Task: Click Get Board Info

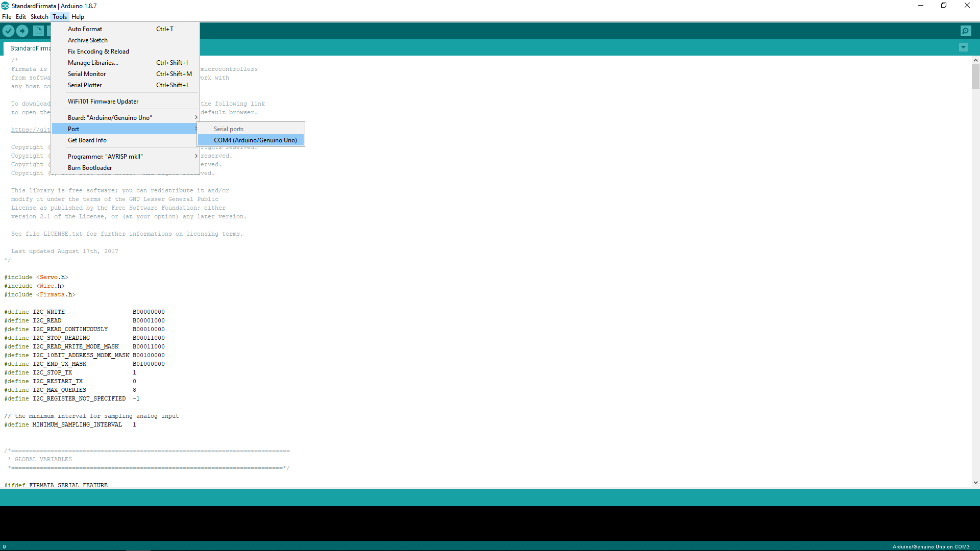Action: tap(87, 140)
